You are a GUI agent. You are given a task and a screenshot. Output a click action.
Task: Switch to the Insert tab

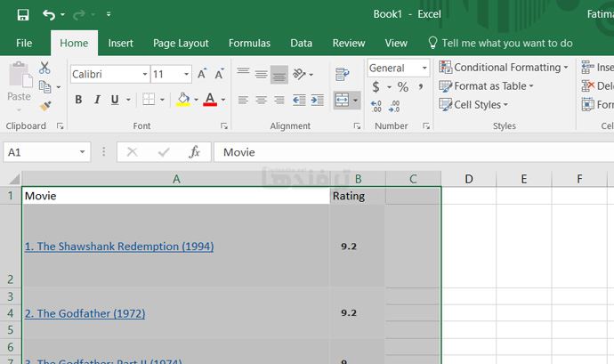[x=121, y=43]
